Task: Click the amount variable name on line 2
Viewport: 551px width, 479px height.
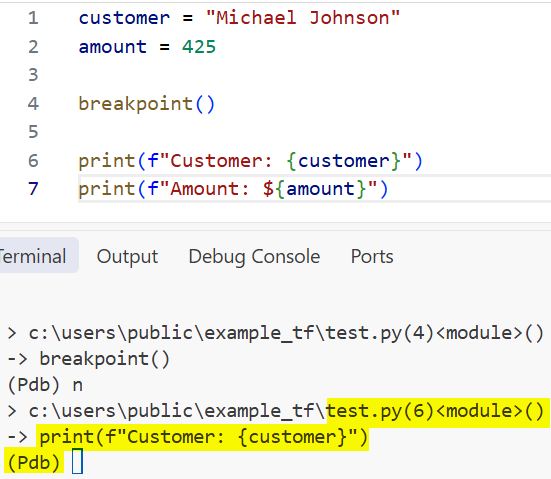Action: click(113, 47)
